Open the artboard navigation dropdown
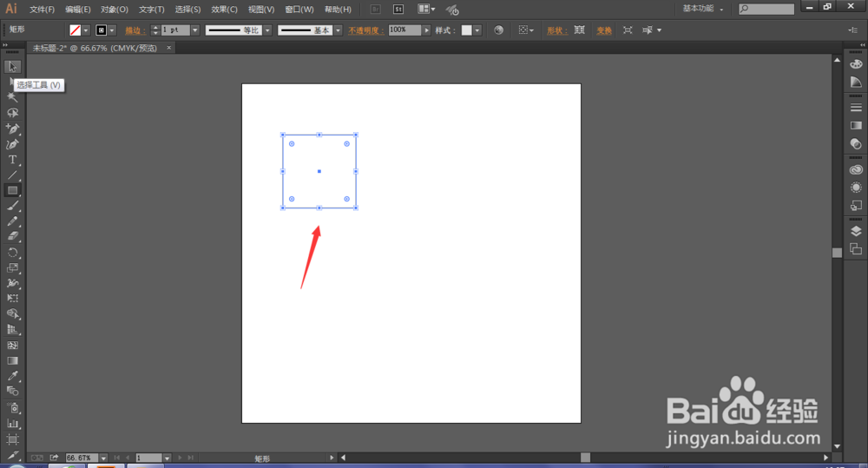Image resolution: width=868 pixels, height=468 pixels. tap(167, 458)
